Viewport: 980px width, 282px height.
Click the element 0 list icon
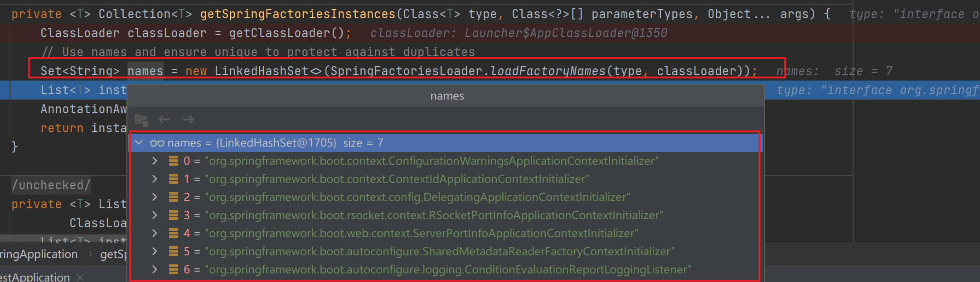[173, 161]
